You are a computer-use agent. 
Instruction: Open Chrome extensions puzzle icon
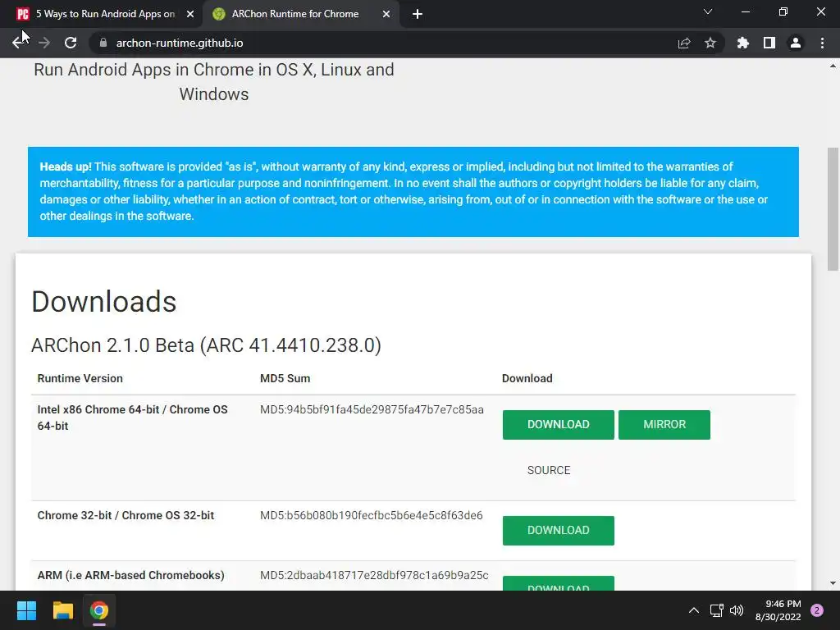[x=743, y=43]
